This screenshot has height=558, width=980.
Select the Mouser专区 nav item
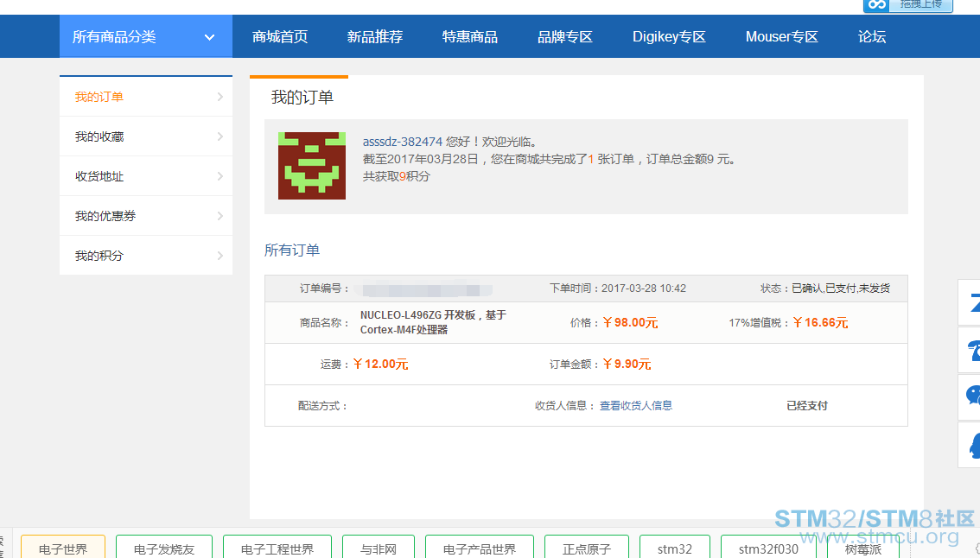pos(782,37)
